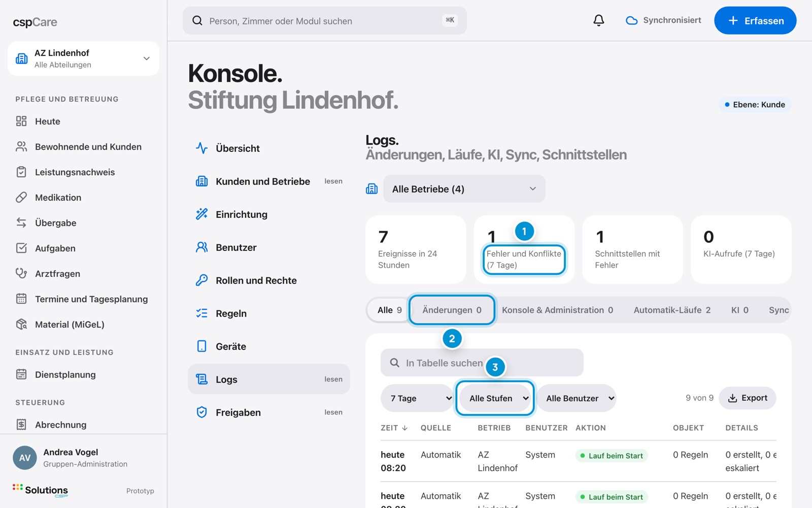Open Einrichtung console section
This screenshot has width=812, height=508.
click(269, 214)
